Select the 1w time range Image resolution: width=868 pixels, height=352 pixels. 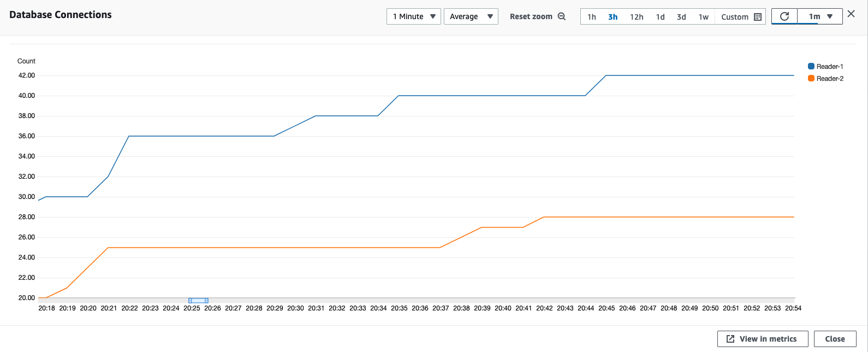[704, 17]
